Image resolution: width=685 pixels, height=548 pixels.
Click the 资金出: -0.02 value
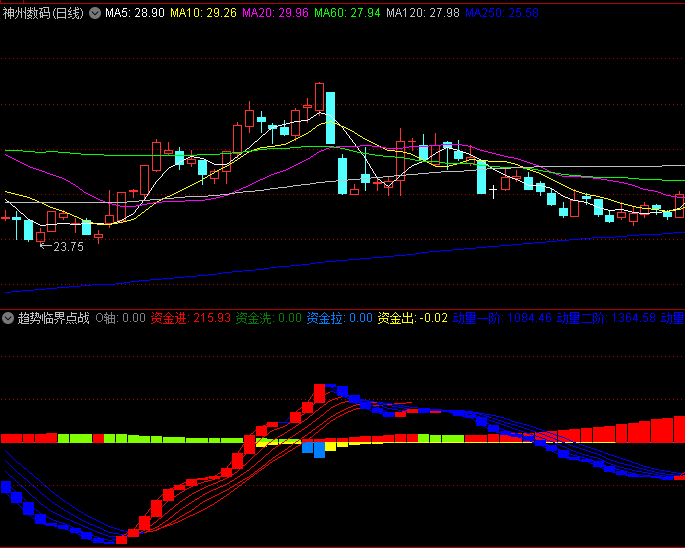pyautogui.click(x=413, y=318)
